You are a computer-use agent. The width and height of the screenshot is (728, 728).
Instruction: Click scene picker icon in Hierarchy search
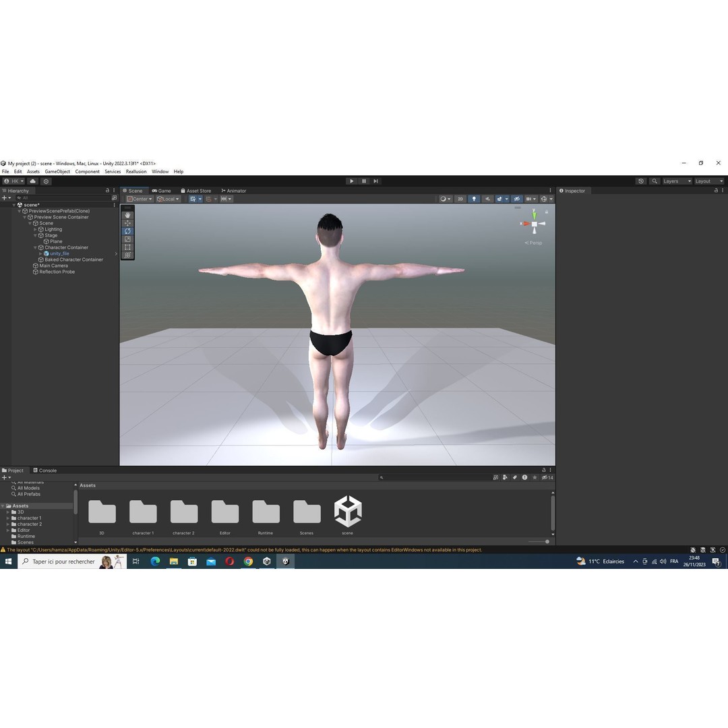(x=114, y=198)
